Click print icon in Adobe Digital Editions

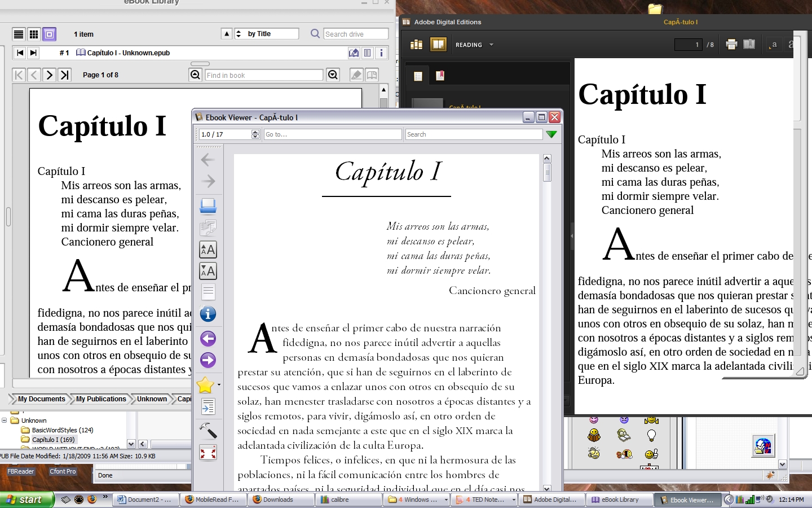(731, 45)
